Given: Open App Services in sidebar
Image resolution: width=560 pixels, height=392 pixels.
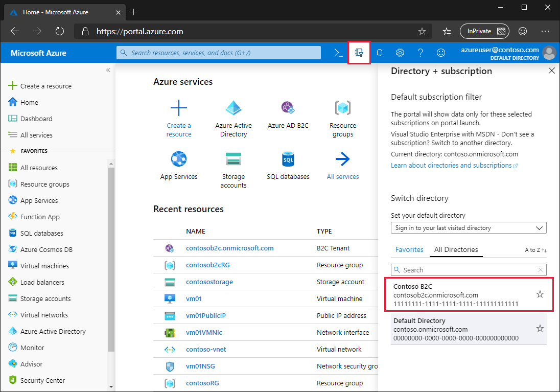Looking at the screenshot, I should tap(33, 200).
